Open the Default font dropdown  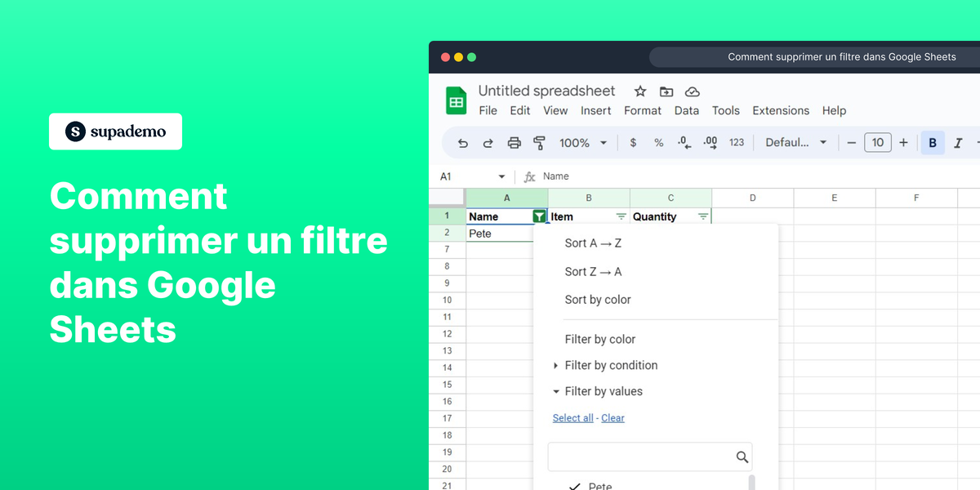796,143
